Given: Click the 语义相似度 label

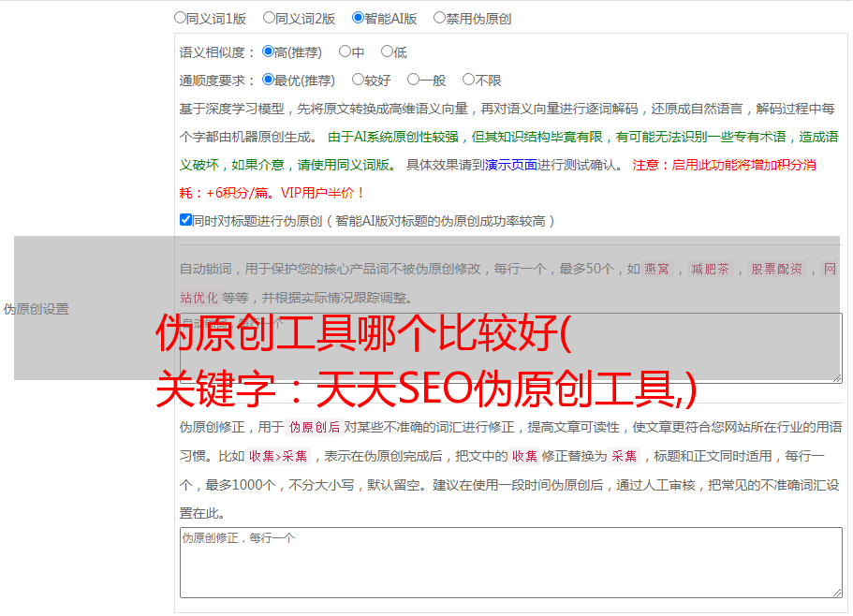Looking at the screenshot, I should (x=216, y=52).
